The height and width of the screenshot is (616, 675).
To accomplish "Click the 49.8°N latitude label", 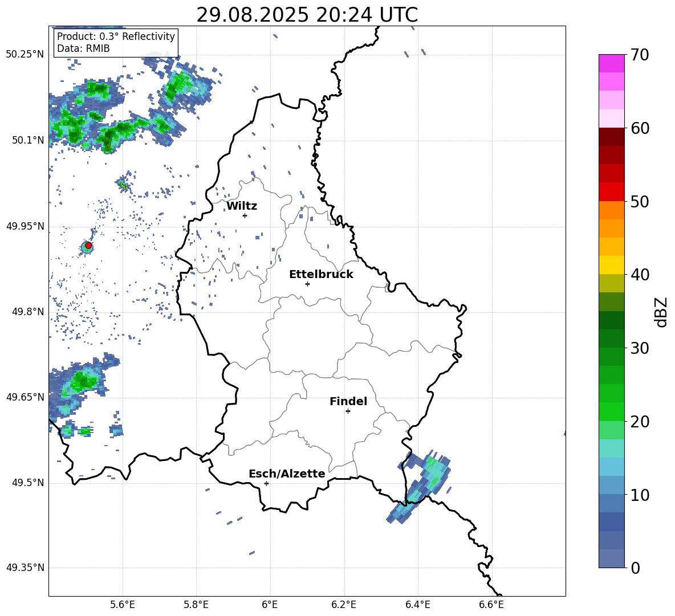I will point(28,312).
